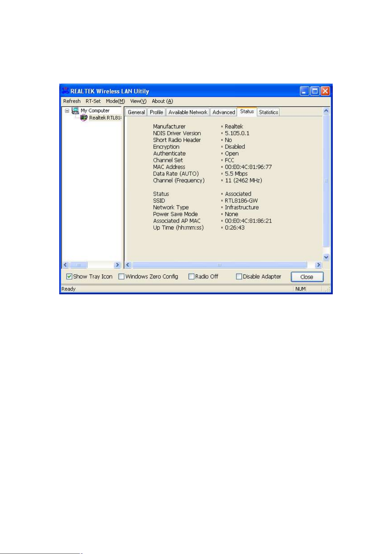The width and height of the screenshot is (392, 554).
Task: Open the RT-Set menu
Action: point(93,101)
